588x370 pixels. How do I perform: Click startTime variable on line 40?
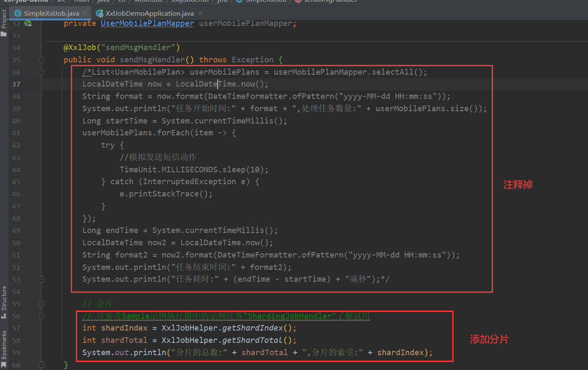coord(127,121)
